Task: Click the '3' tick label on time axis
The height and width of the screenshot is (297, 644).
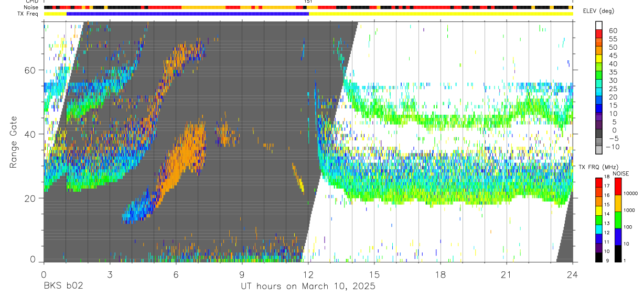Action: click(110, 274)
